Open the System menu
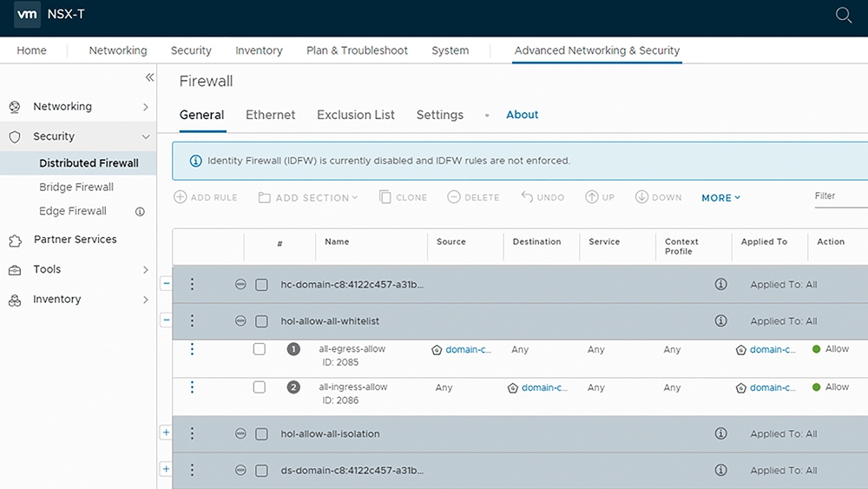The width and height of the screenshot is (868, 489). (450, 50)
